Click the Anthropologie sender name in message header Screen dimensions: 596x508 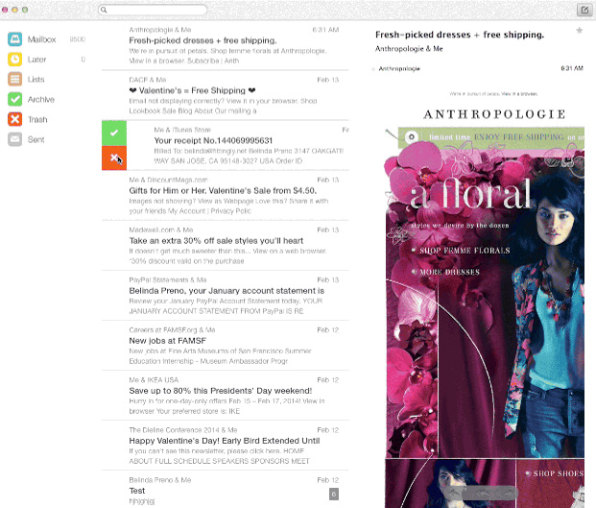click(399, 68)
